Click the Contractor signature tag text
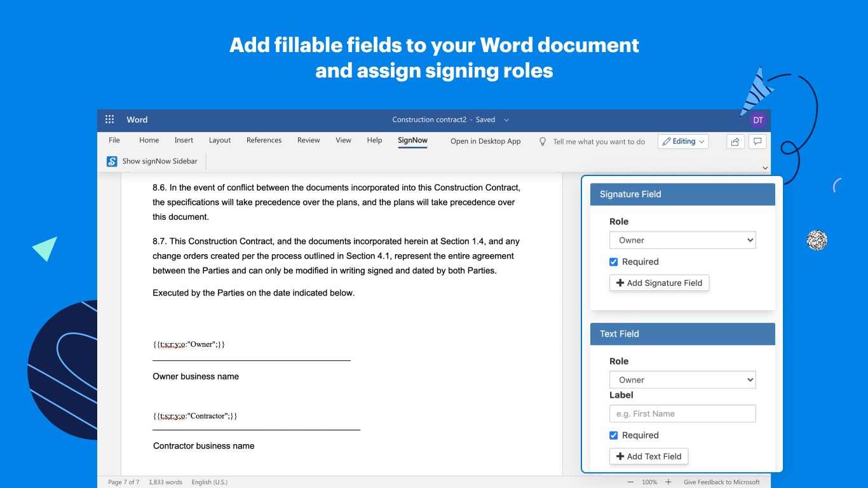The image size is (868, 488). pyautogui.click(x=194, y=416)
